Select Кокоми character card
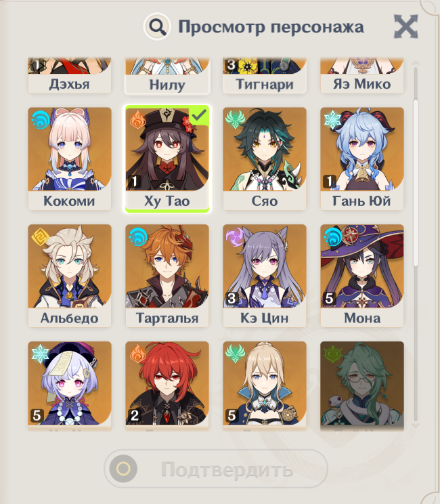440x504 pixels. coord(70,159)
